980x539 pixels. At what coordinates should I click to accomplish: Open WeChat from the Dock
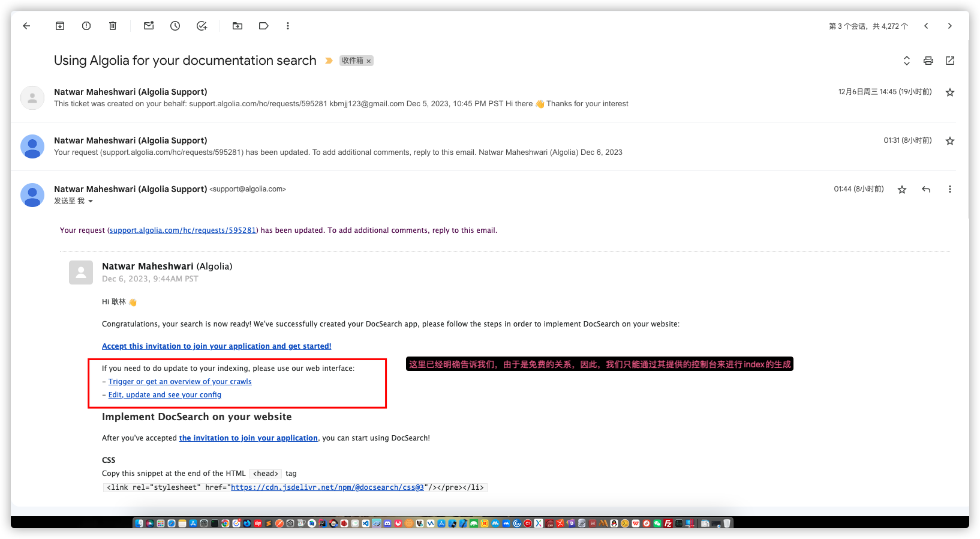[657, 523]
